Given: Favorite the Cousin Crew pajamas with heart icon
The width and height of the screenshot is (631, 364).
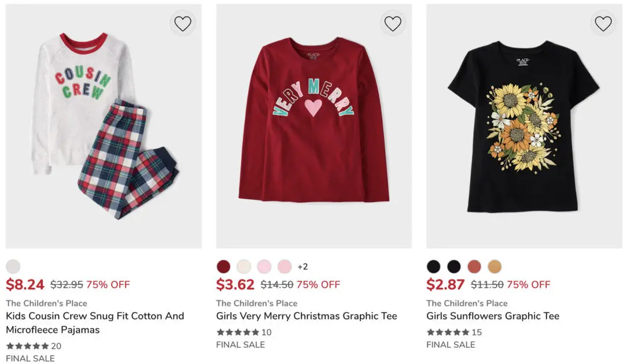Looking at the screenshot, I should pyautogui.click(x=183, y=24).
